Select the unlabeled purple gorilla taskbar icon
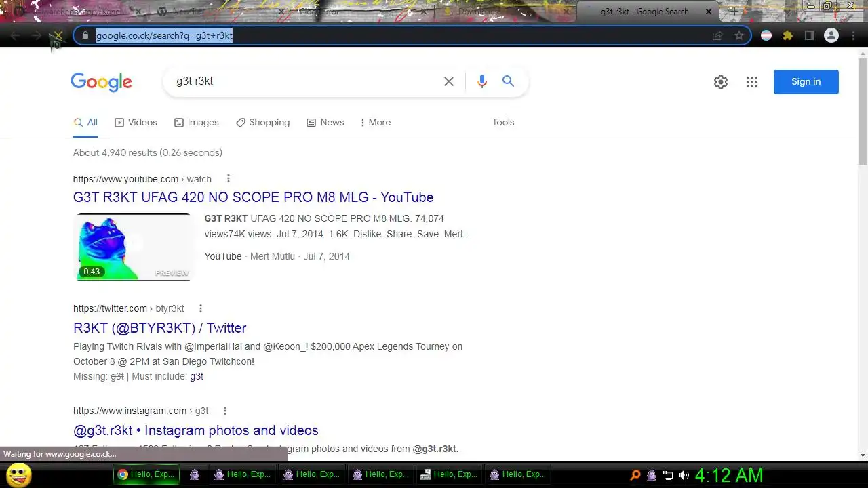This screenshot has width=868, height=488. 195,474
